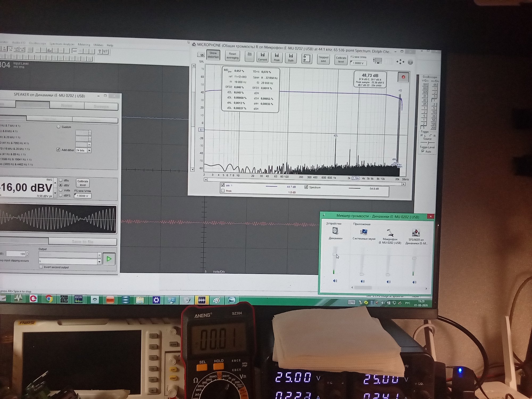Image resolution: width=532 pixels, height=399 pixels.
Task: Switch to the Noise tab in the generator
Action: pyautogui.click(x=67, y=105)
